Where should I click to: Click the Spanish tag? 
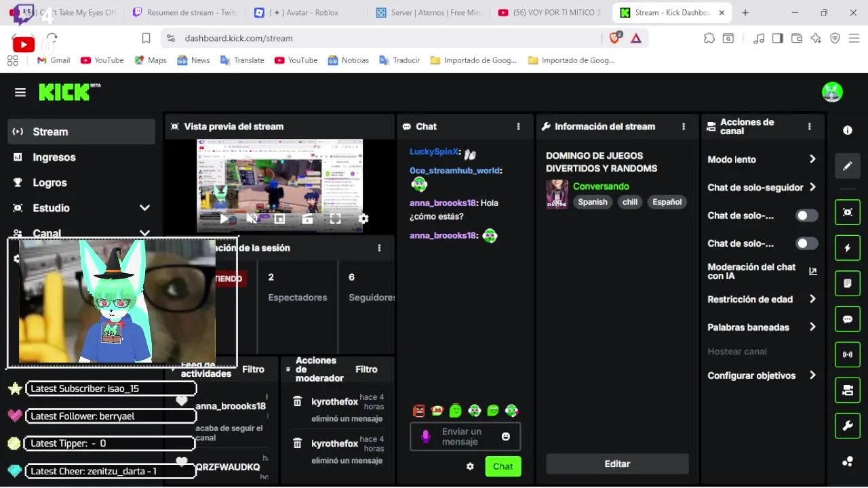pos(593,202)
